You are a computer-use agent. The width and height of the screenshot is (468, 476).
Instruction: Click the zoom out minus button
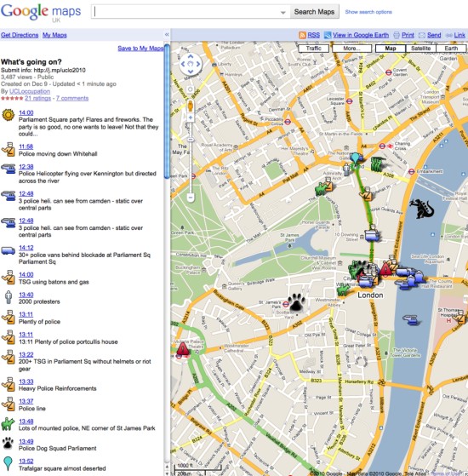point(190,198)
